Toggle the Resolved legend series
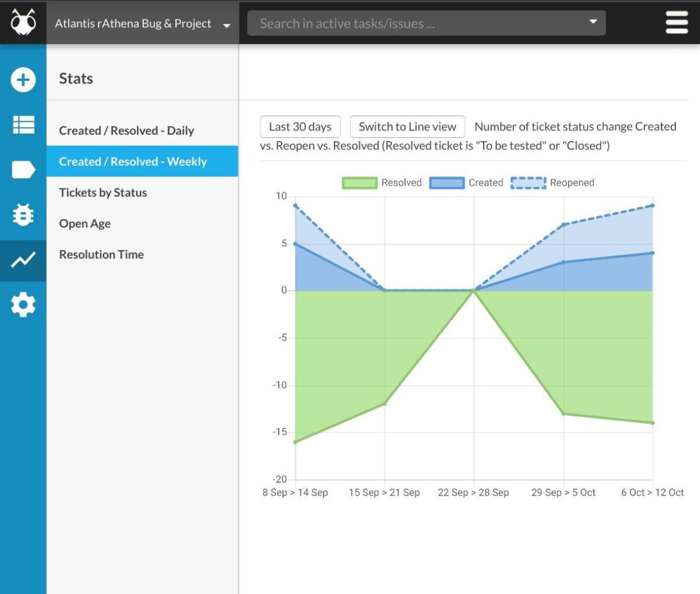Viewport: 700px width, 594px height. [x=381, y=182]
